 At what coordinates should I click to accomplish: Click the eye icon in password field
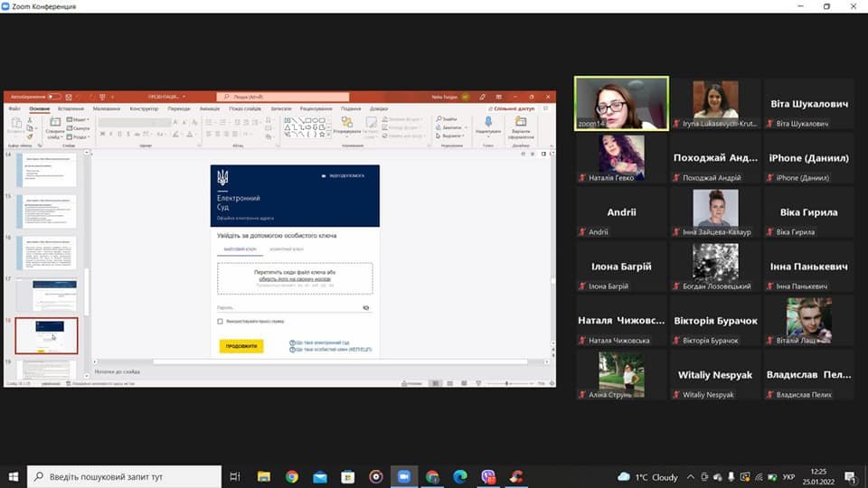pos(366,307)
